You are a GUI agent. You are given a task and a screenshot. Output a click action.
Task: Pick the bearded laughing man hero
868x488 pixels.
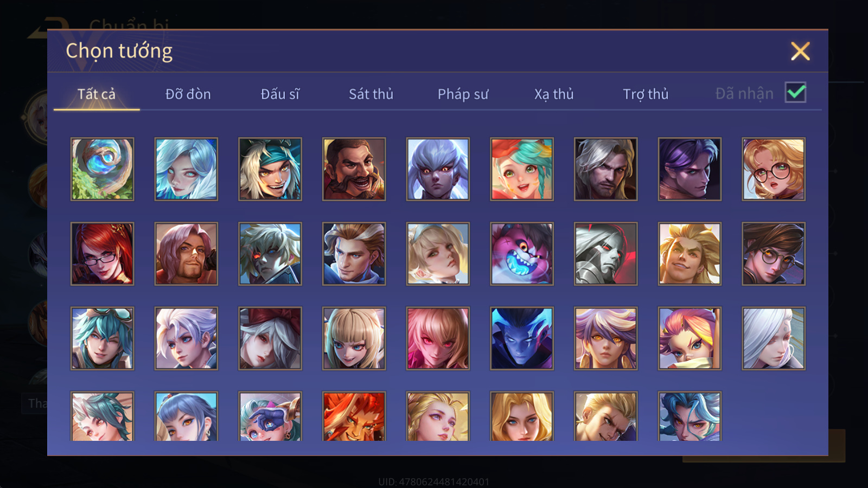point(354,169)
